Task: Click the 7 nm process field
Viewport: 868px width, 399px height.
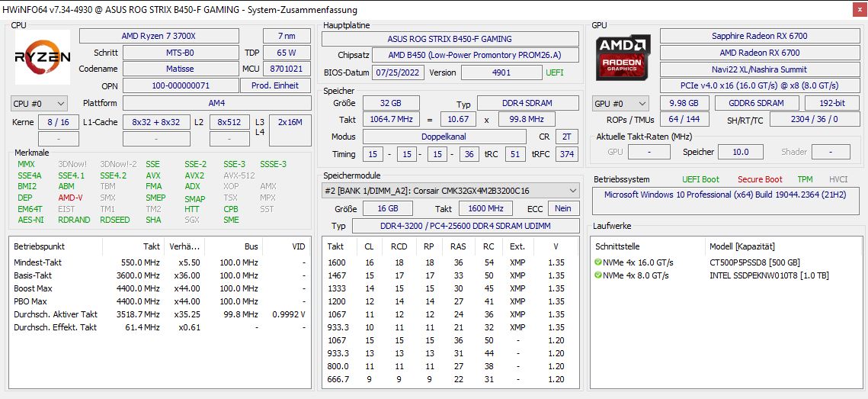Action: click(287, 36)
